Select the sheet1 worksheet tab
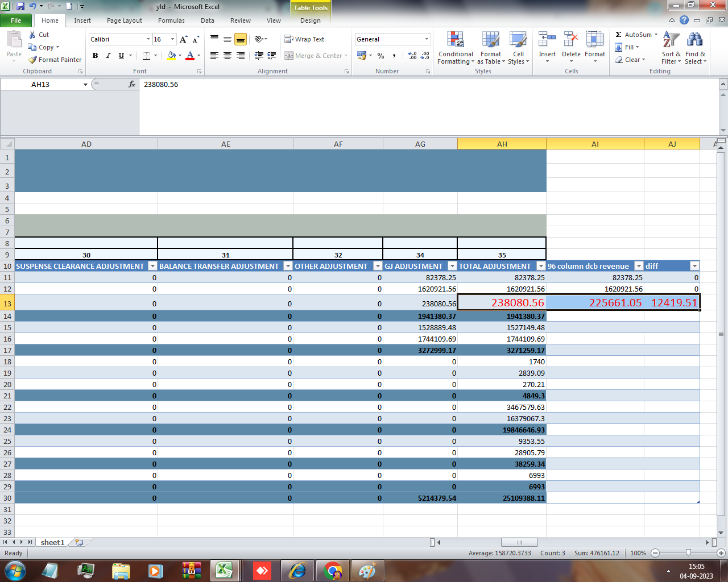728x582 pixels. [x=52, y=542]
